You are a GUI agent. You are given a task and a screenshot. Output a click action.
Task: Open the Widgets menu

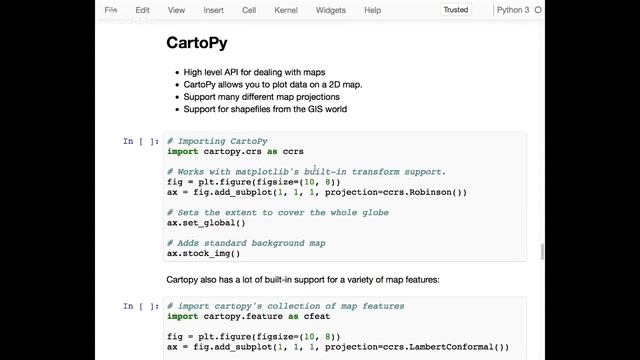pos(330,10)
